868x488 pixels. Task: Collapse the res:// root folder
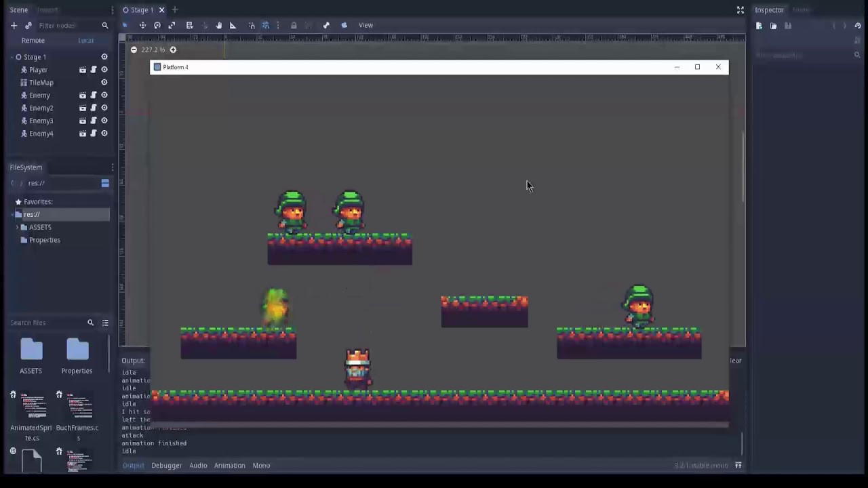12,215
